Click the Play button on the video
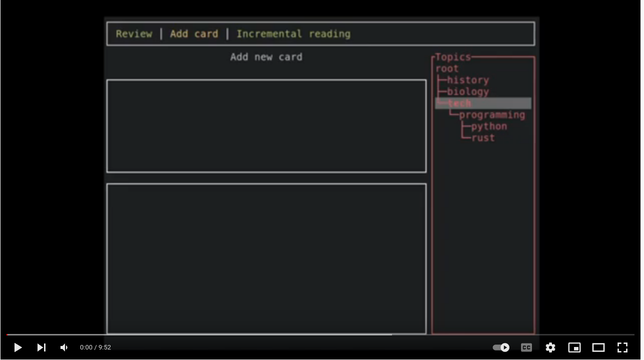Screen dimensions: 644x360 [x=17, y=347]
